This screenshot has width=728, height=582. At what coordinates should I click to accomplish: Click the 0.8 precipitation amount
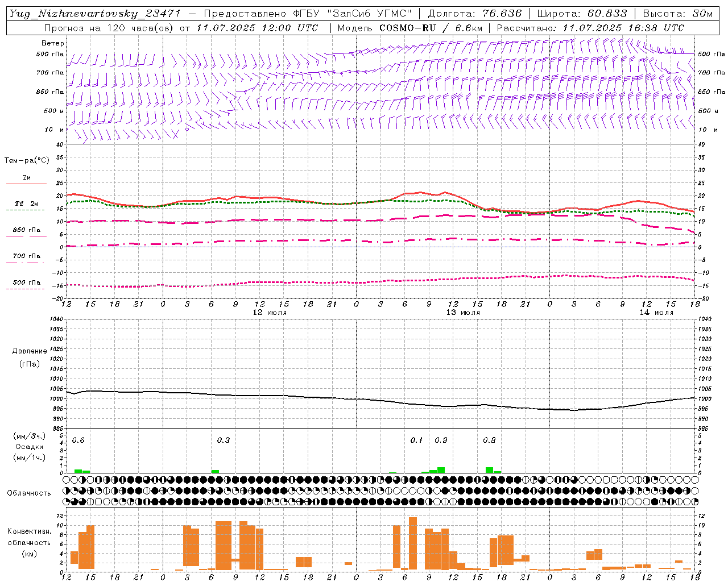coord(489,440)
